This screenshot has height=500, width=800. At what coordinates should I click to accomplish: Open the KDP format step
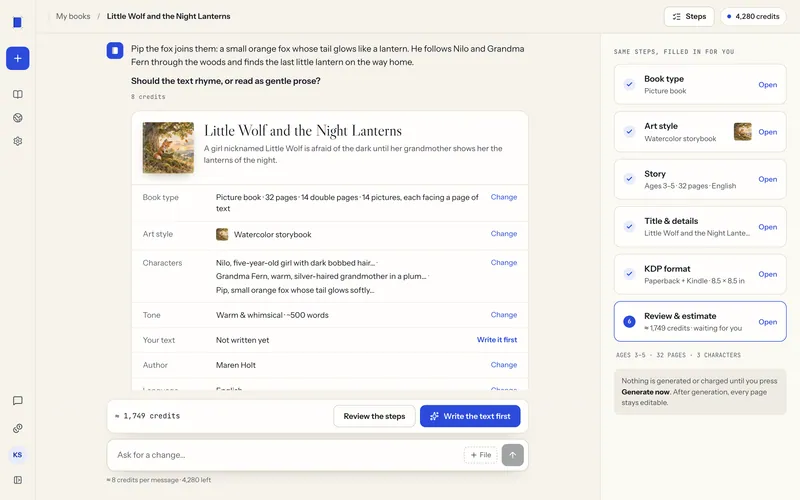[x=767, y=274]
